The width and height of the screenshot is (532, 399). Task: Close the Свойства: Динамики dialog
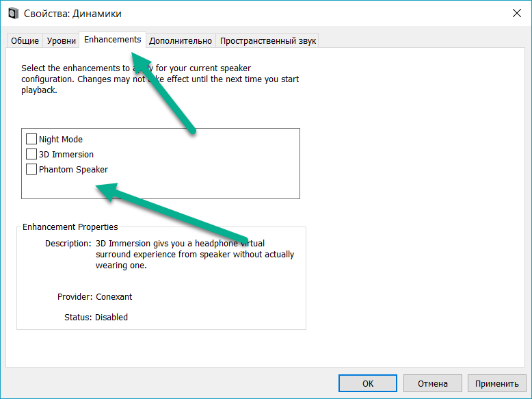click(x=516, y=13)
